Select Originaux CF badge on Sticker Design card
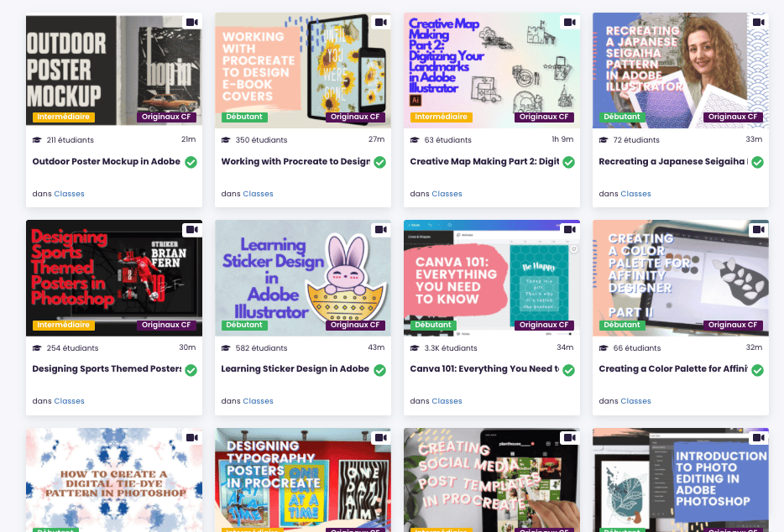The image size is (784, 532). click(x=355, y=325)
